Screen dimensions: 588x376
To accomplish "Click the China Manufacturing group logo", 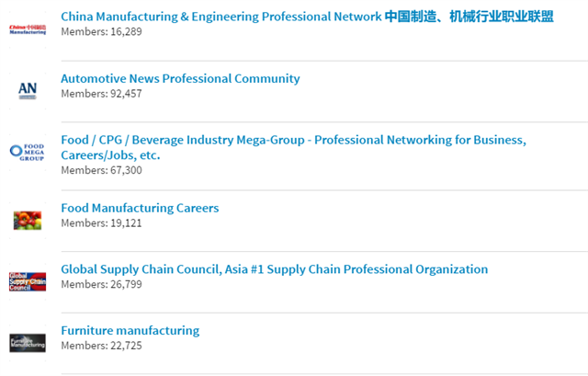I will coord(28,29).
